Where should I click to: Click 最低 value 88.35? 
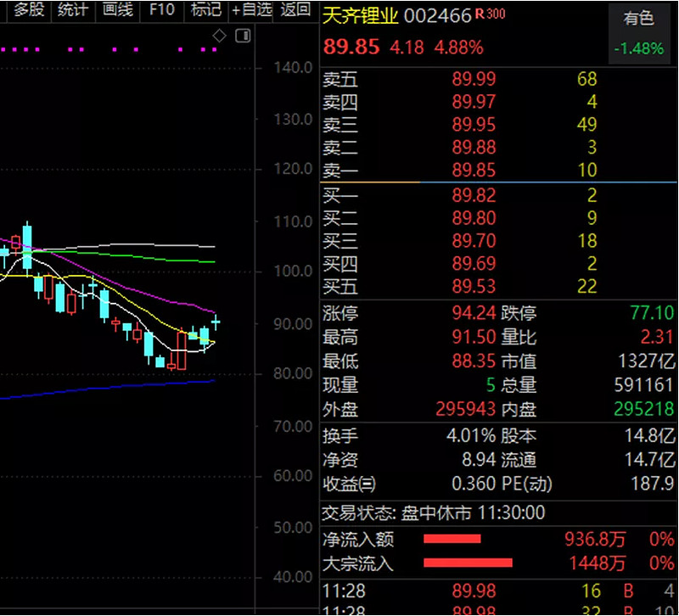click(x=474, y=361)
